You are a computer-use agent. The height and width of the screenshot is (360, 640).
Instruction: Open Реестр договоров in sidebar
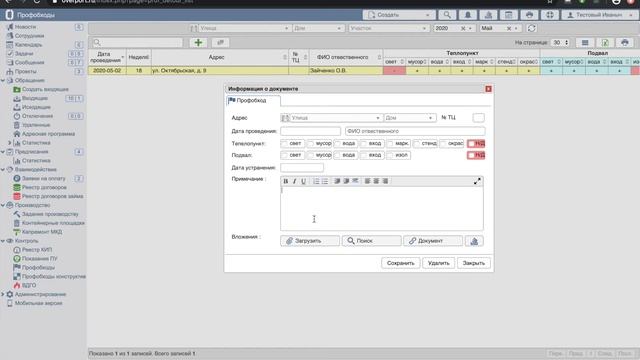pos(44,187)
